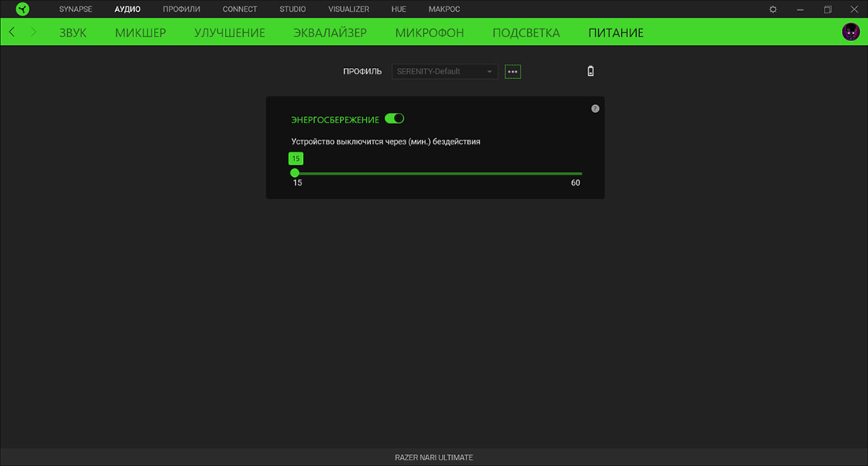Open the settings gear icon

tap(773, 9)
